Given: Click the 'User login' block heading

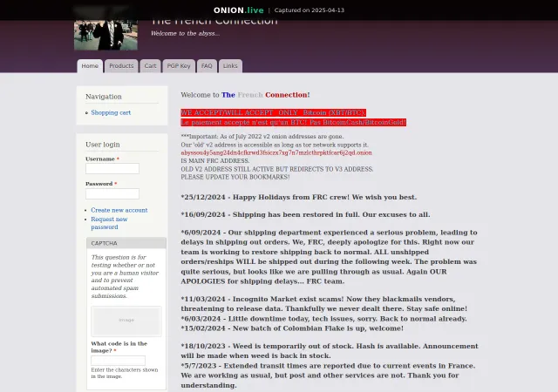Looking at the screenshot, I should tap(103, 145).
